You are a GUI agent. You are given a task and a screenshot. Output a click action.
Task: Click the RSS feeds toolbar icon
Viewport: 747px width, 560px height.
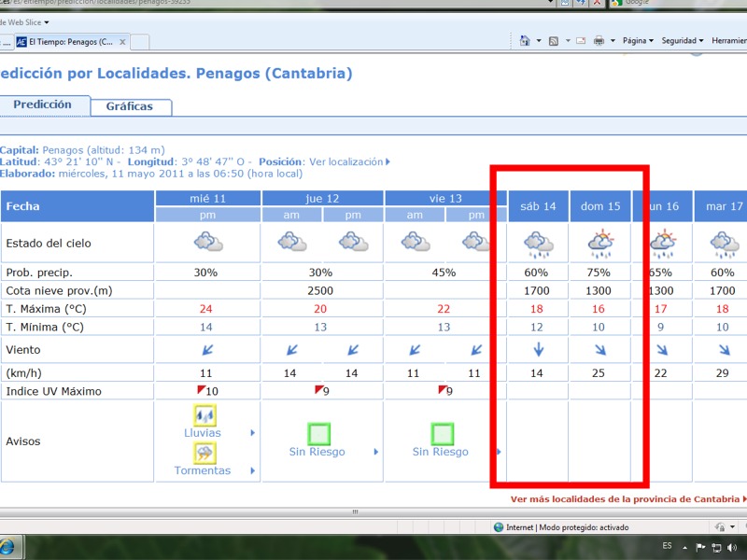click(554, 41)
